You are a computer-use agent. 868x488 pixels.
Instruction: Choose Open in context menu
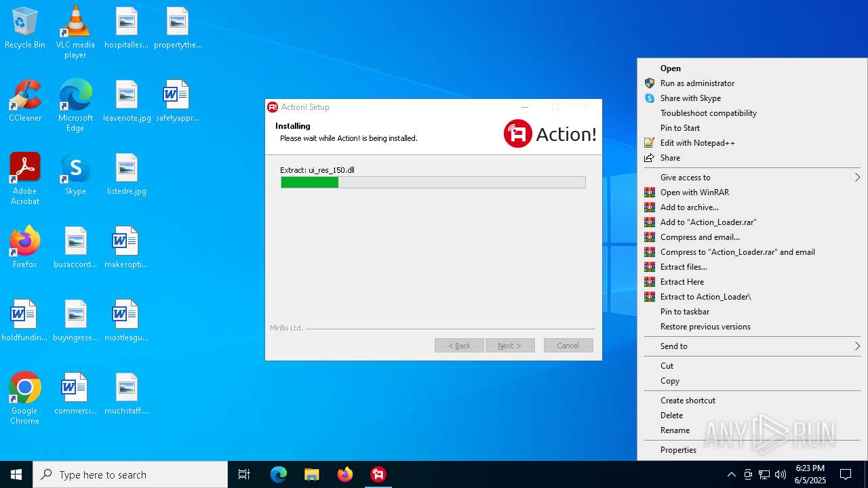pyautogui.click(x=751, y=68)
